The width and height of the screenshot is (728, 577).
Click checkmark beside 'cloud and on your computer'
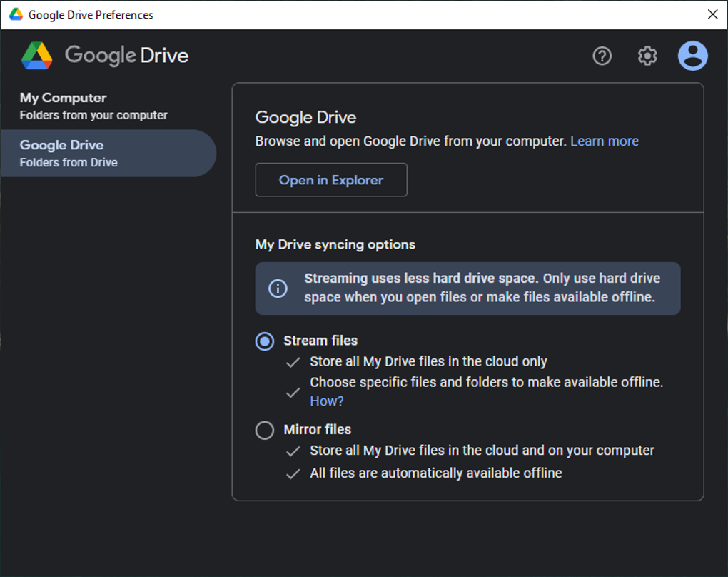[293, 451]
